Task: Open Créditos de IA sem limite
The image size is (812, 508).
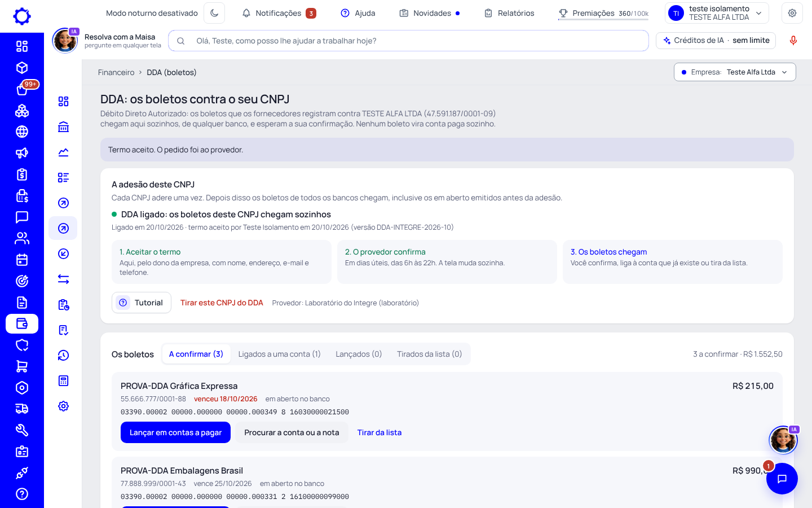Action: (716, 41)
